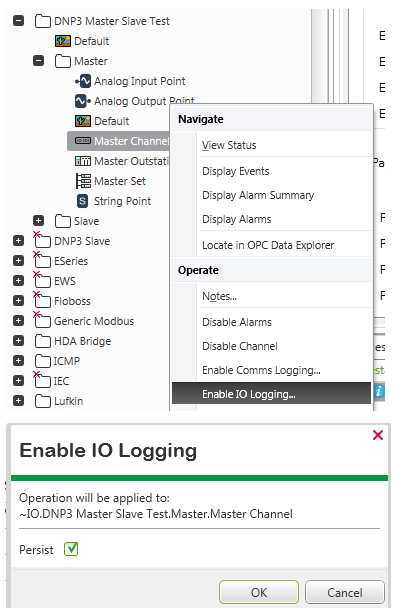Select the HDA Bridge label
The image size is (393, 608).
pyautogui.click(x=83, y=341)
